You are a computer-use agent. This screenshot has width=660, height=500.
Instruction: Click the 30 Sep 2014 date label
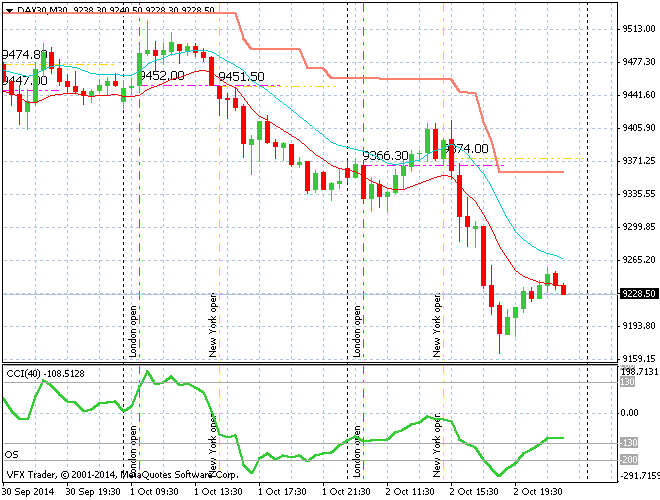(x=30, y=492)
